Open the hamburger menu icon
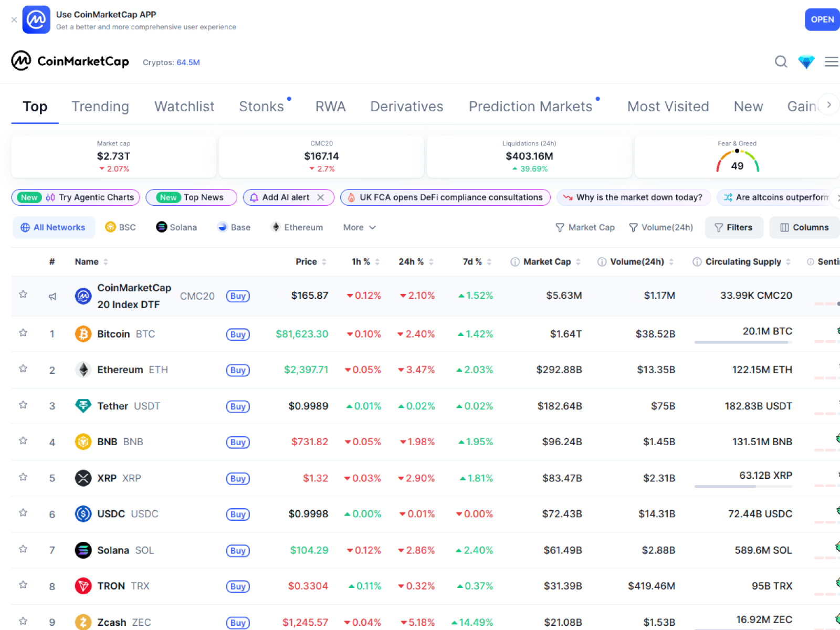Viewport: 840px width, 630px height. (831, 62)
